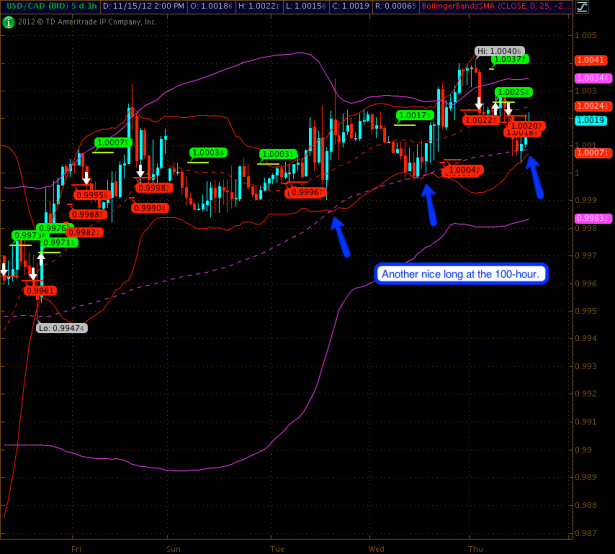The height and width of the screenshot is (554, 615).
Task: Select the red 0.9961 signal label
Action: click(40, 291)
